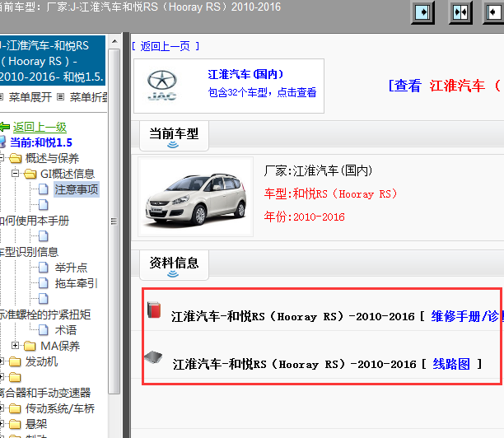504x438 pixels.
Task: Select 发动机 tree item
Action: pyautogui.click(x=41, y=361)
